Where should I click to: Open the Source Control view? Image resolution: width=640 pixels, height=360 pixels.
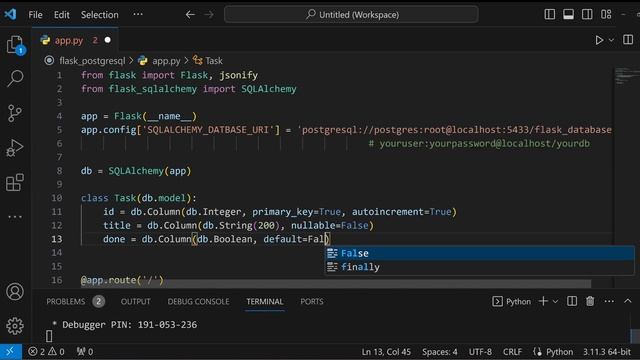(15, 113)
